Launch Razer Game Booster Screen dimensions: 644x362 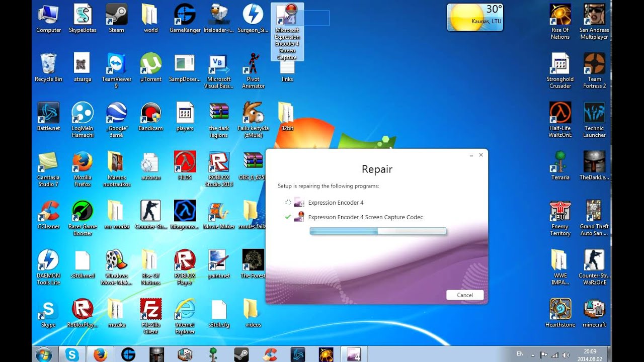pyautogui.click(x=83, y=218)
